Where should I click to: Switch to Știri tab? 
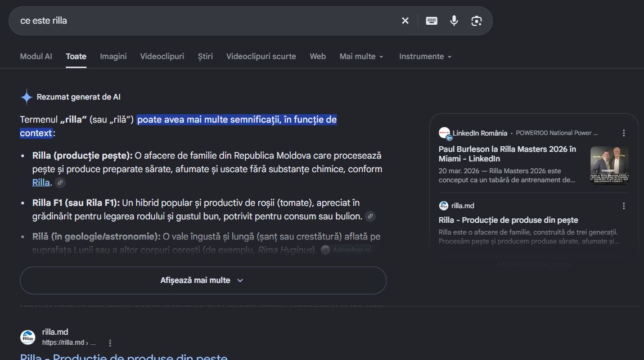click(x=205, y=56)
